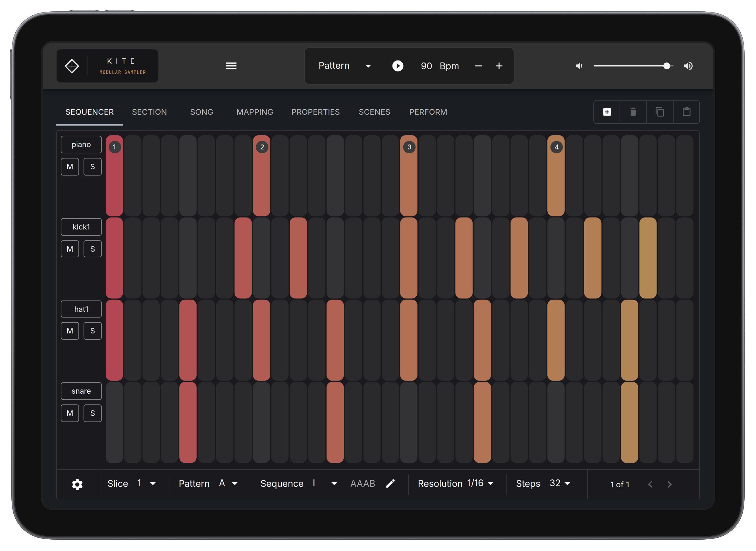Mute the snare track
The width and height of the screenshot is (756, 551).
[70, 413]
